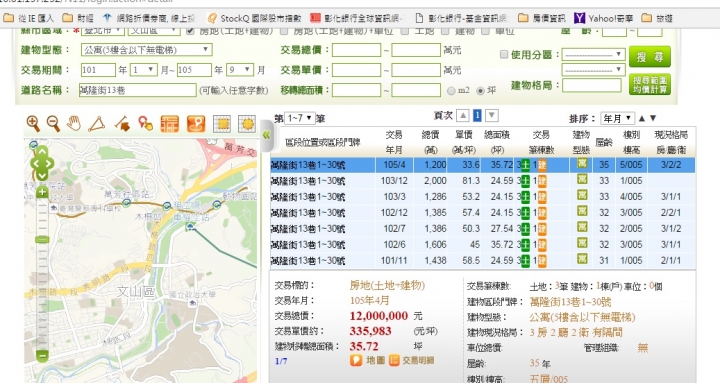The height and width of the screenshot is (383, 720).
Task: Select the 坪 area unit radio button
Action: pyautogui.click(x=480, y=91)
